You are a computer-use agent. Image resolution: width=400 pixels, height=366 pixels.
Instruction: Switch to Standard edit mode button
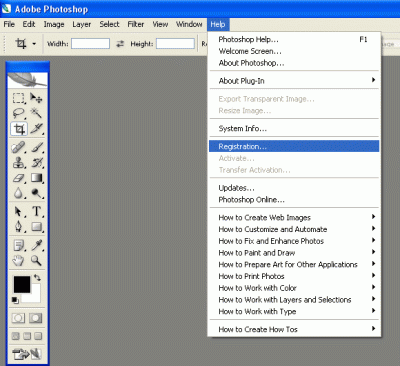19,318
